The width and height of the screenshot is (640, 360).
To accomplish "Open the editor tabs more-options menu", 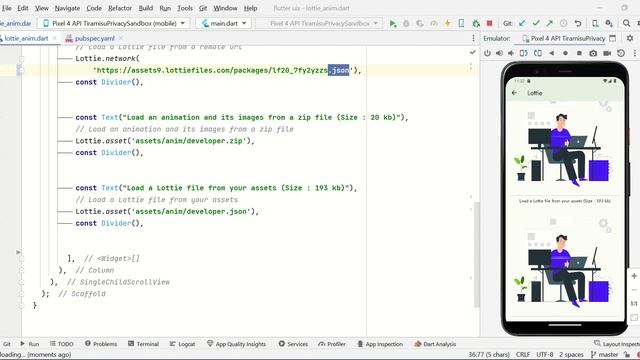I will (473, 38).
